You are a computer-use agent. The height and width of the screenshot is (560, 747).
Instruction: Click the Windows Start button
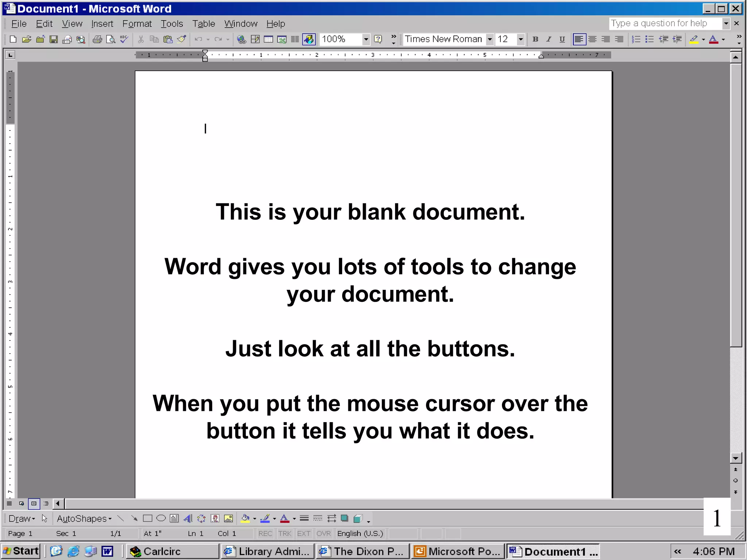21,551
